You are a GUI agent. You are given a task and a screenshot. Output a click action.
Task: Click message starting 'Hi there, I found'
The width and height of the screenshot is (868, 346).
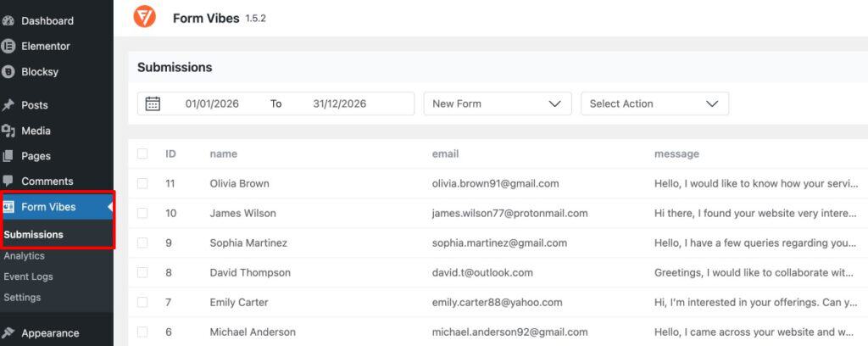[757, 213]
